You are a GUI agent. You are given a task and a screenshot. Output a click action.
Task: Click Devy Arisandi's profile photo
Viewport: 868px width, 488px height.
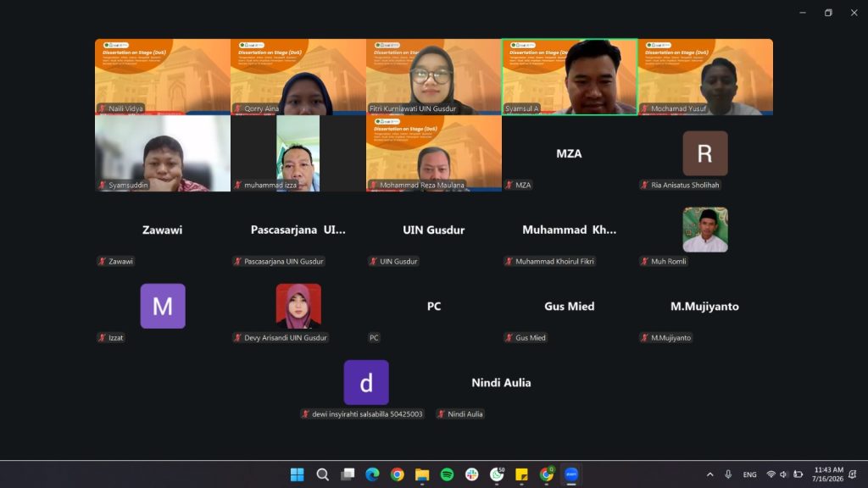tap(298, 306)
